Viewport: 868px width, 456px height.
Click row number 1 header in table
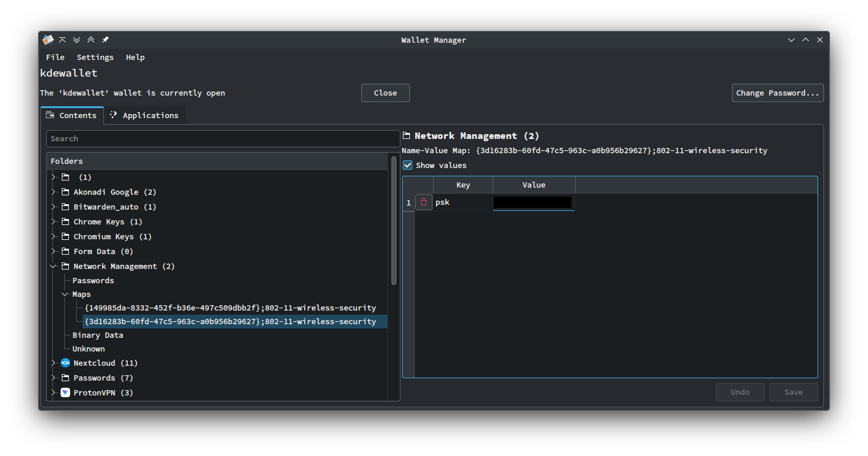pyautogui.click(x=409, y=202)
